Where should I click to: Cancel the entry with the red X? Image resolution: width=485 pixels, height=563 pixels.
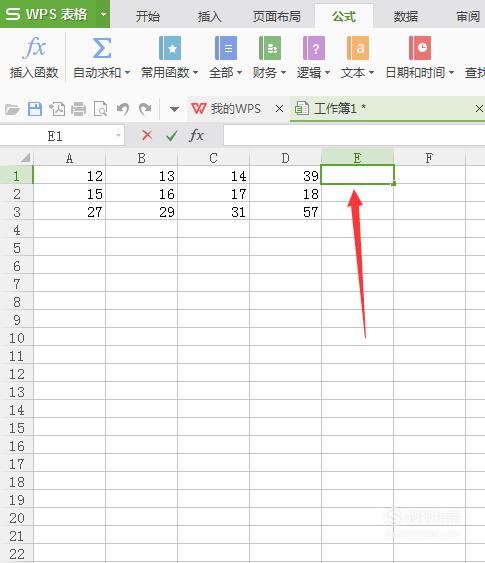(x=147, y=135)
